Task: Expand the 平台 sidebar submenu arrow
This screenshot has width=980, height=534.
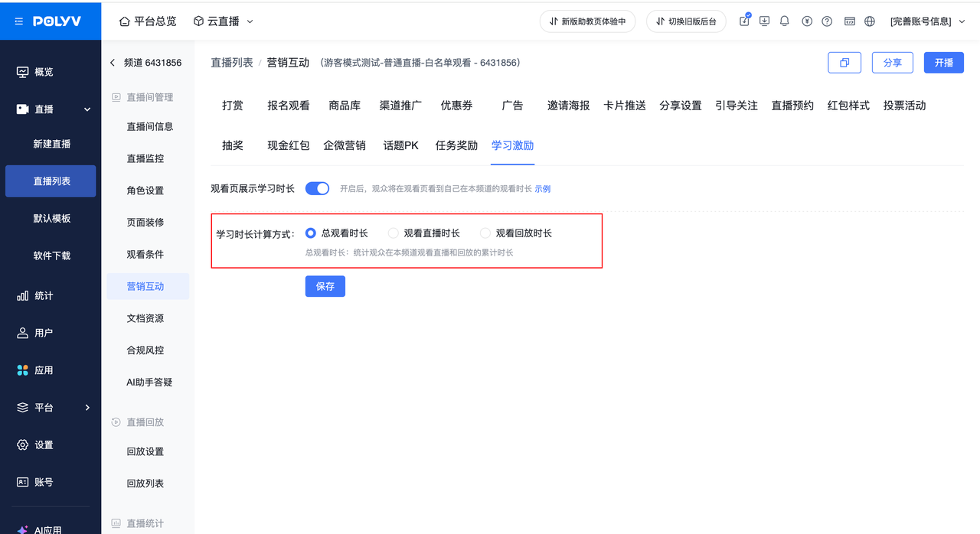Action: 87,408
